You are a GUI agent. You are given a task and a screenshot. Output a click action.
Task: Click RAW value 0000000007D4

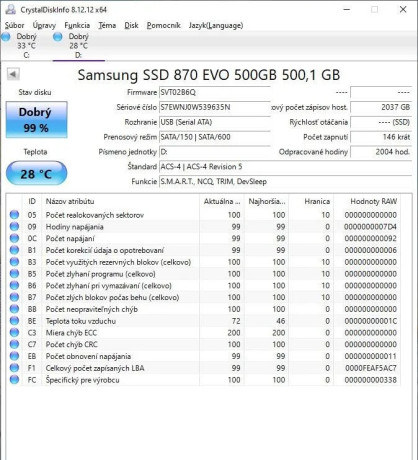(x=370, y=227)
